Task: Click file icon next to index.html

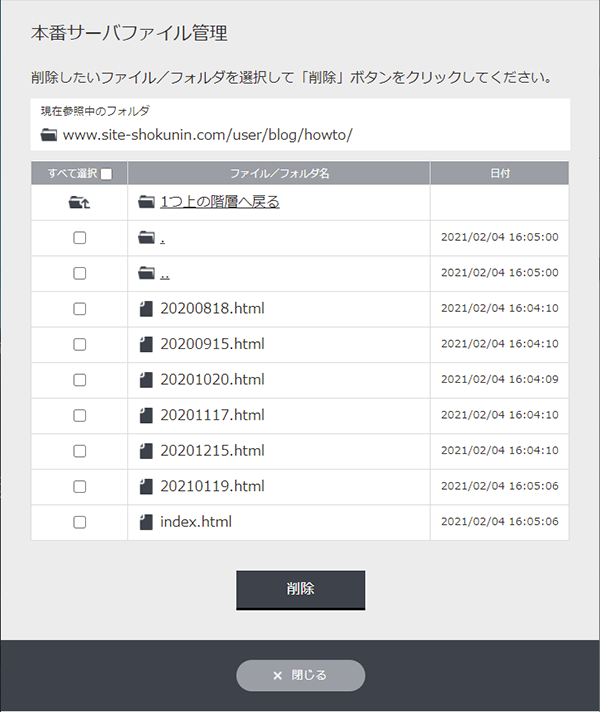Action: (x=146, y=522)
